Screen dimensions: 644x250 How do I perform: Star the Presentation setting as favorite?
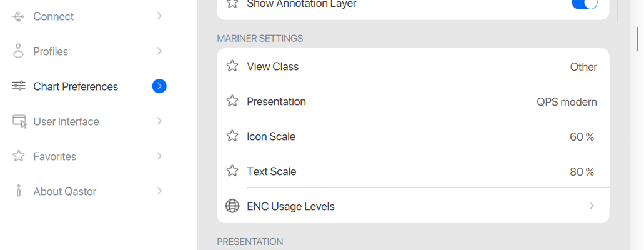(232, 101)
